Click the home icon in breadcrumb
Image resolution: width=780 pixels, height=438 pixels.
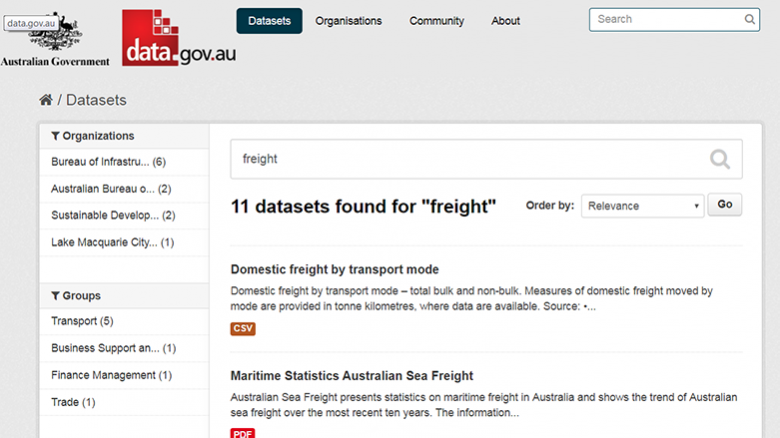(46, 100)
